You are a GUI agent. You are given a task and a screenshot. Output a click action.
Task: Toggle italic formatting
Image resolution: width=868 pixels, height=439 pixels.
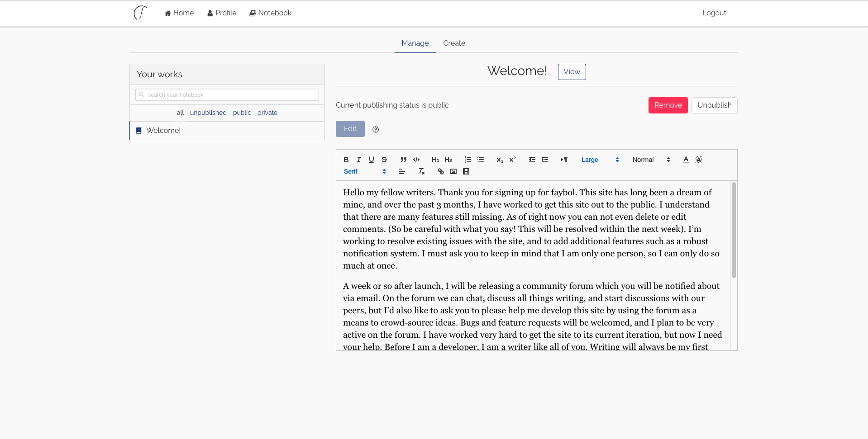click(x=358, y=160)
